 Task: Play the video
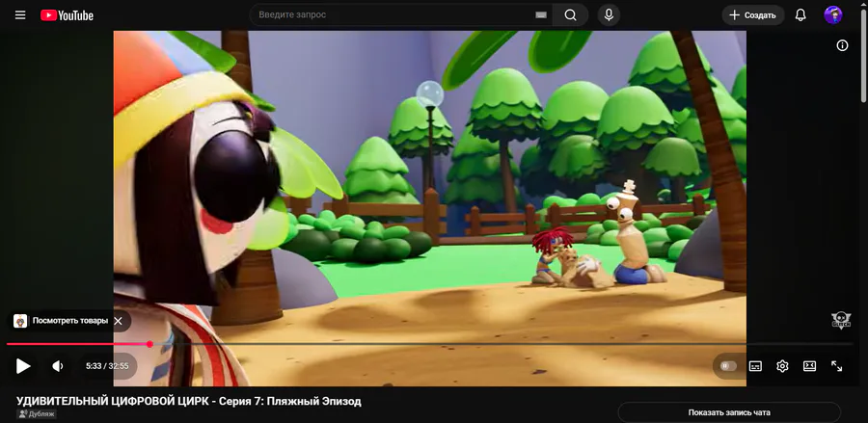(x=23, y=366)
